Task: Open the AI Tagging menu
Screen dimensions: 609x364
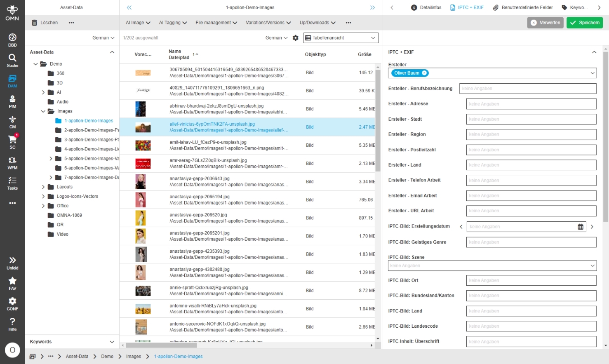Action: point(173,23)
